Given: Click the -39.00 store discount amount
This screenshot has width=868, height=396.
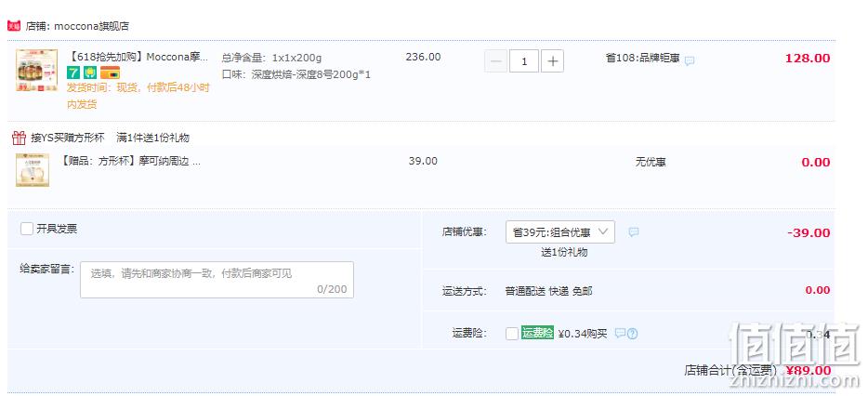Looking at the screenshot, I should click(809, 232).
